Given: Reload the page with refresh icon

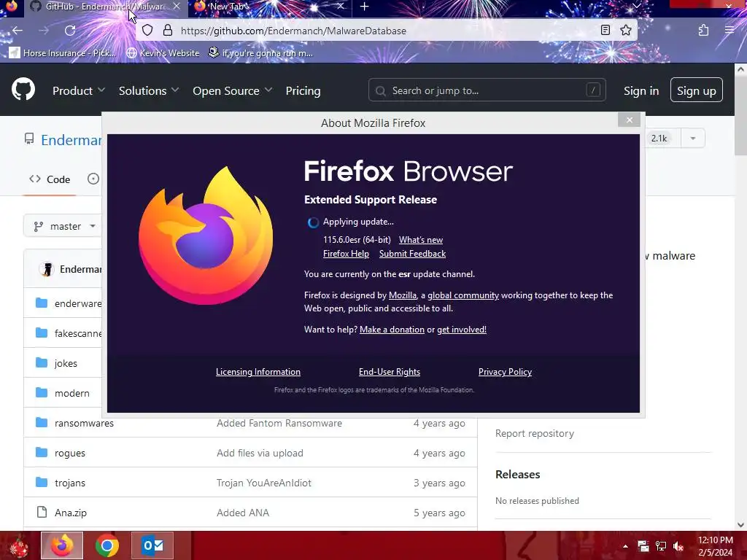Looking at the screenshot, I should point(70,31).
